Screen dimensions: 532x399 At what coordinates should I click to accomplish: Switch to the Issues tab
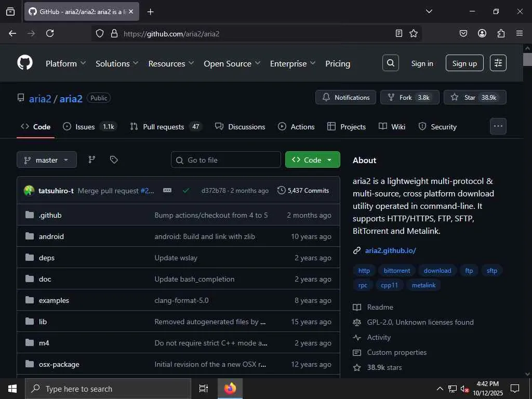90,127
